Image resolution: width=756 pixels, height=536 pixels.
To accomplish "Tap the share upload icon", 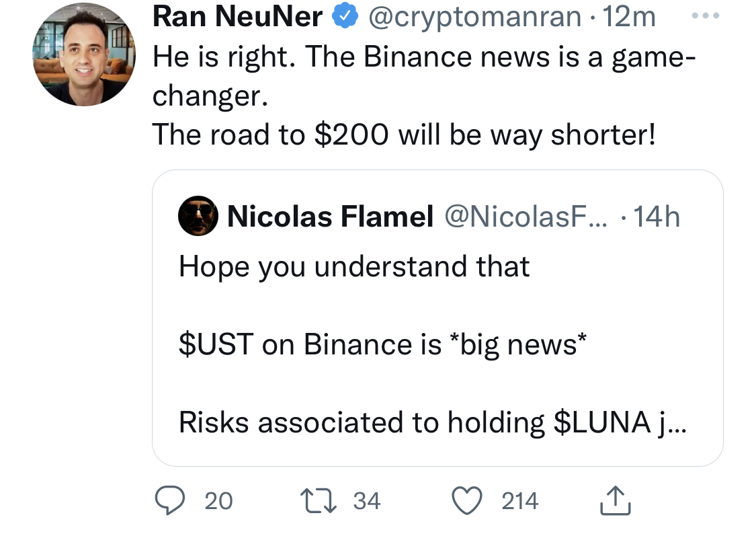I will (615, 501).
